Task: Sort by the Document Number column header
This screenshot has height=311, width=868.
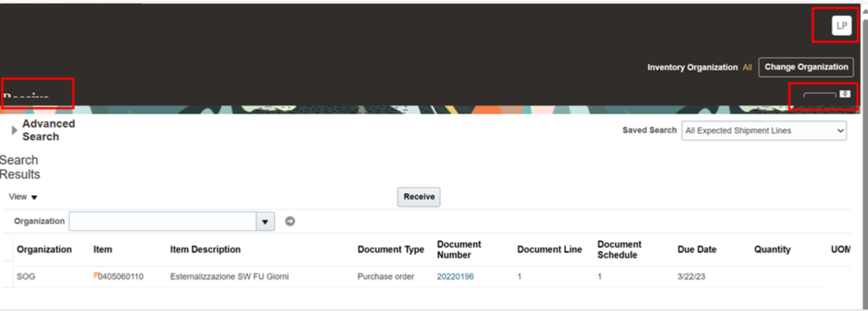Action: [459, 249]
